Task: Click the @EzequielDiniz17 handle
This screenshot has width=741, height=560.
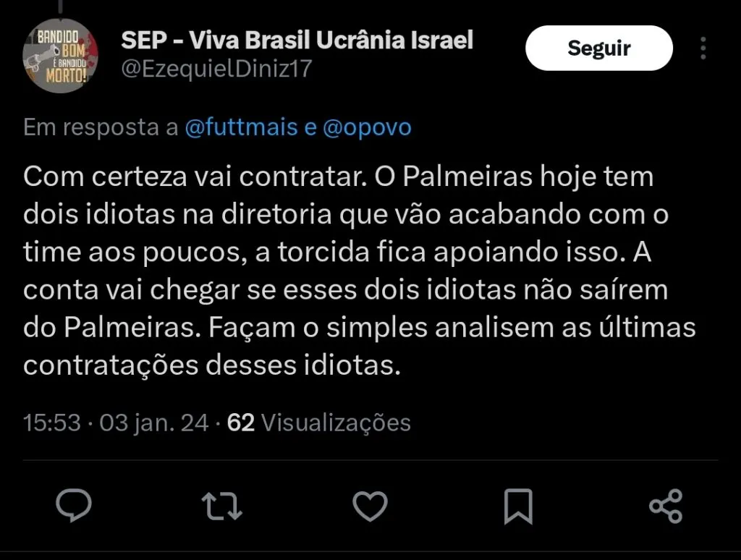Action: coord(216,69)
